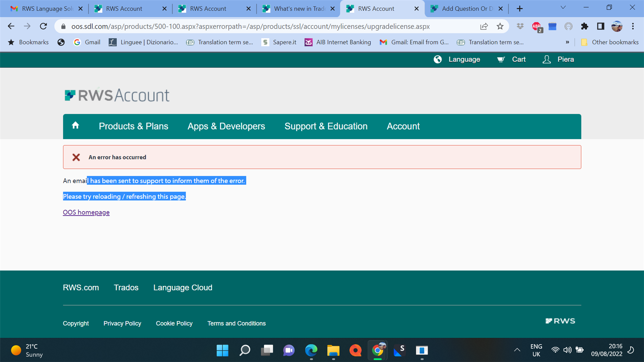Open Gmail from the bookmarks bar
The image size is (644, 362).
[x=87, y=42]
